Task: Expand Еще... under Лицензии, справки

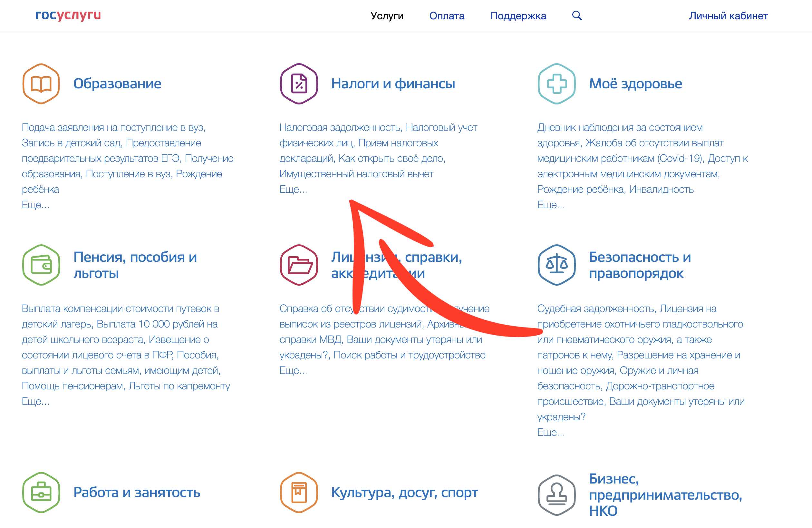Action: click(294, 371)
